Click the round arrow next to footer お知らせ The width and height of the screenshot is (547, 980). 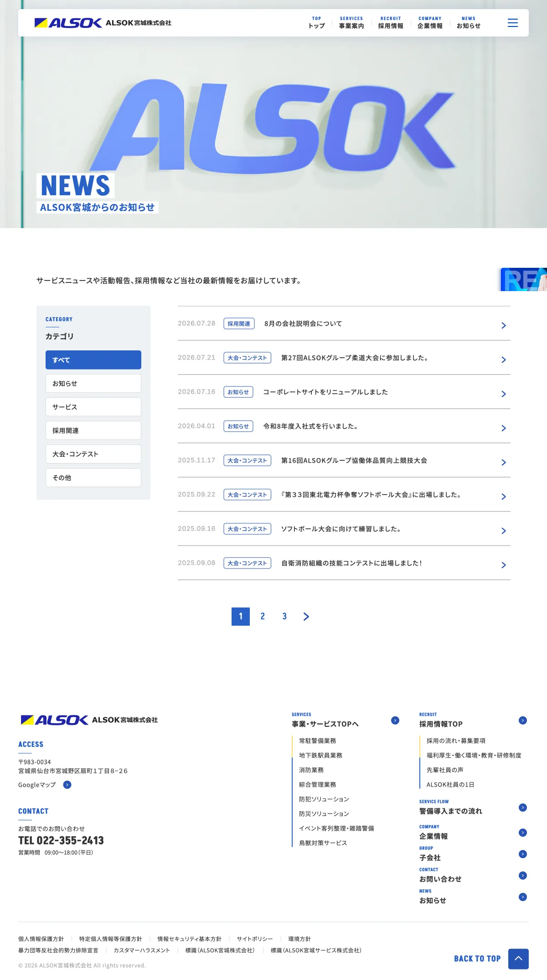pos(523,897)
